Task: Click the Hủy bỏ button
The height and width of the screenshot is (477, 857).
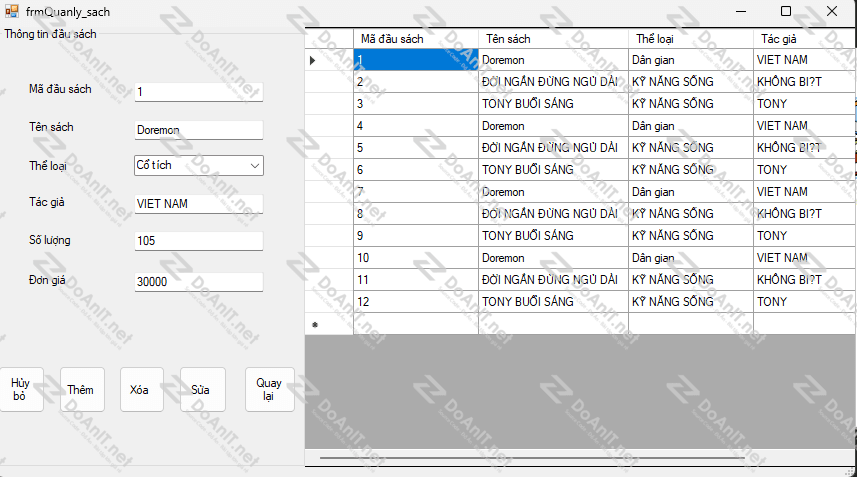Action: pyautogui.click(x=20, y=390)
